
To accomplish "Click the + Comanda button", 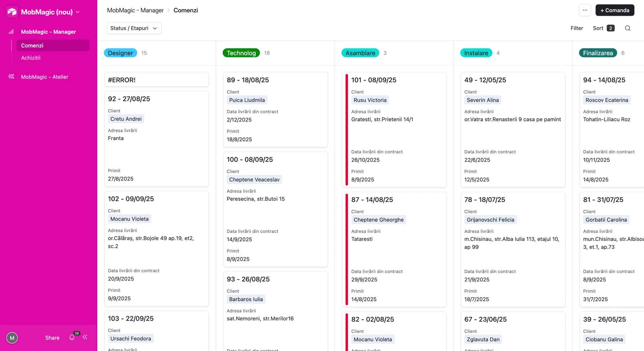I will click(x=615, y=10).
